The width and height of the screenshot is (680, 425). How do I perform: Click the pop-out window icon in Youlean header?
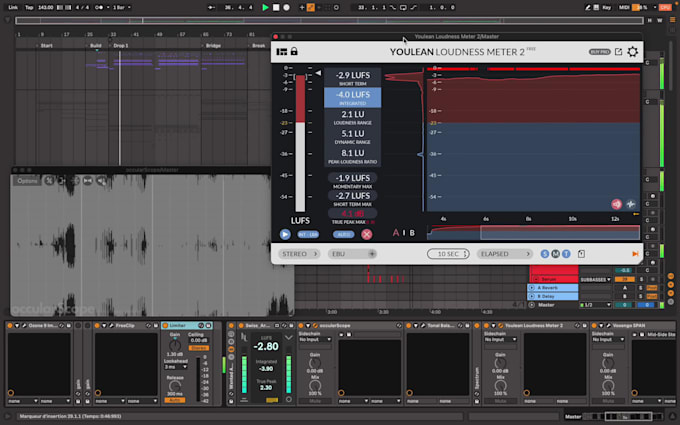click(x=618, y=52)
